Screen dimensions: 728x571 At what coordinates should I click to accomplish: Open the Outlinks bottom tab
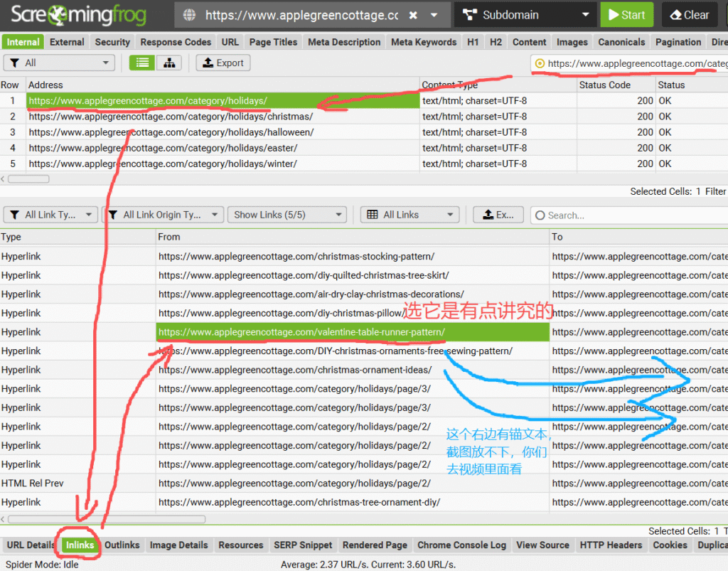pos(122,545)
